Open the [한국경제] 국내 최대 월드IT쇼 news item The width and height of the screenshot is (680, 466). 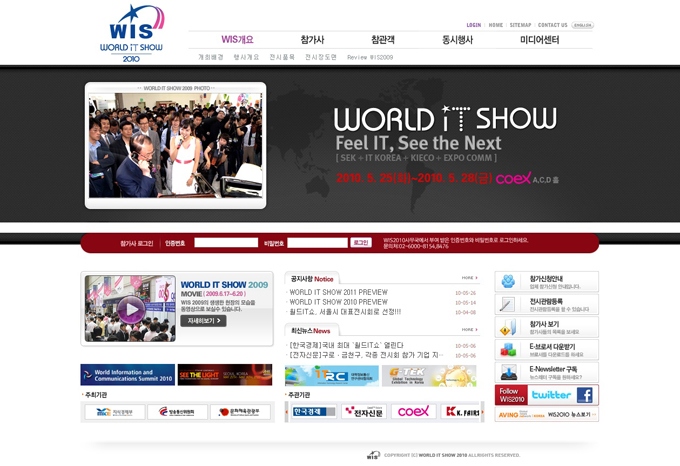pyautogui.click(x=347, y=345)
